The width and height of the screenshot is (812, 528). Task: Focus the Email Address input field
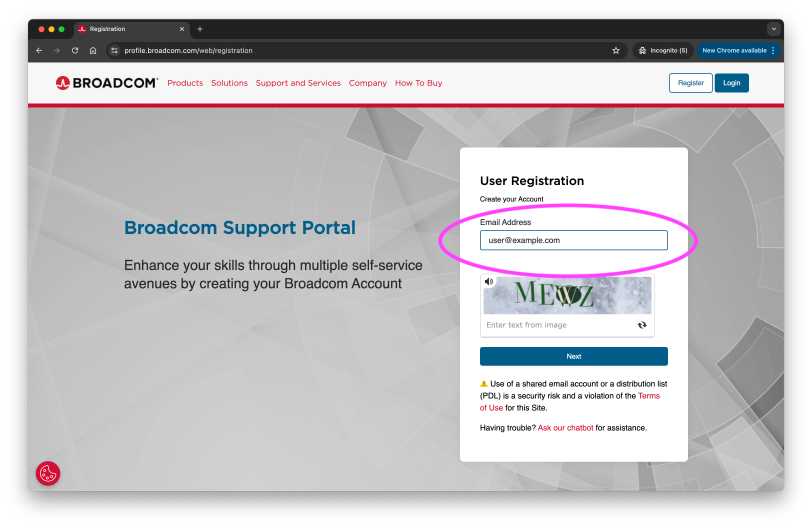(x=574, y=240)
